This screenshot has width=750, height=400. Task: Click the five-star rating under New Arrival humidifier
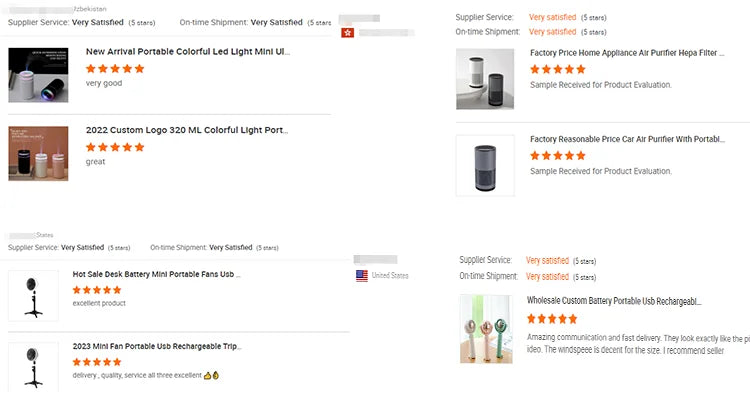pyautogui.click(x=115, y=69)
